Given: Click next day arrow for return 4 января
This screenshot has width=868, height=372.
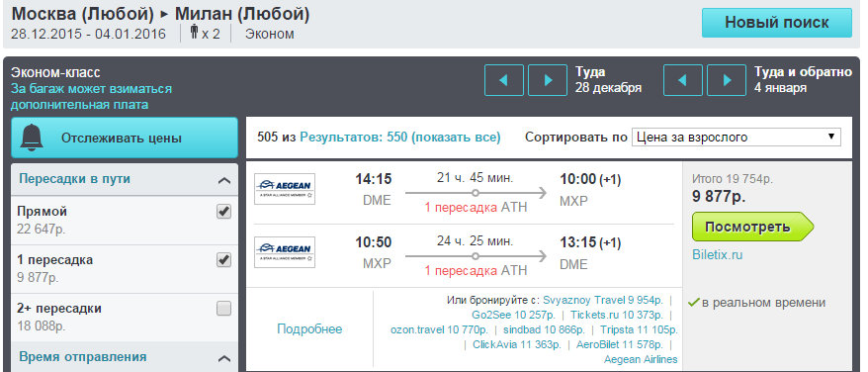Looking at the screenshot, I should 727,80.
